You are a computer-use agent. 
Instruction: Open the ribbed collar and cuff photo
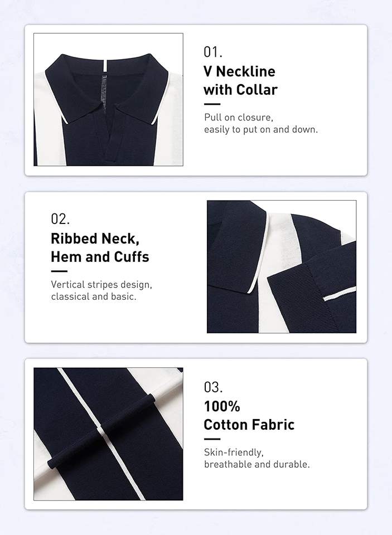tap(282, 266)
